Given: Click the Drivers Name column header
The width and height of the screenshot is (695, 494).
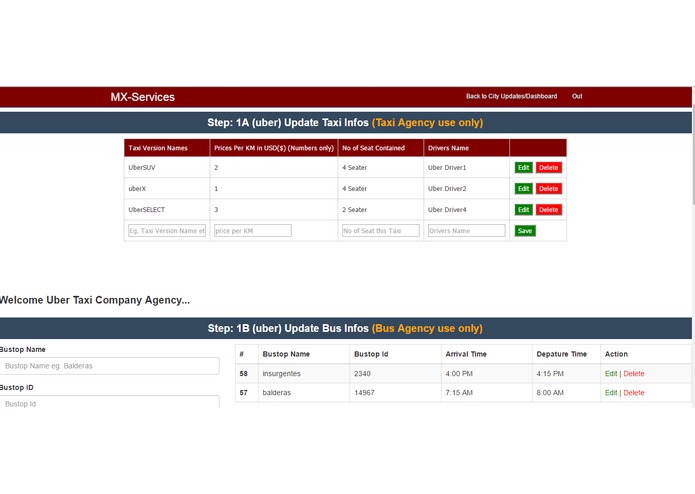Looking at the screenshot, I should tap(466, 148).
